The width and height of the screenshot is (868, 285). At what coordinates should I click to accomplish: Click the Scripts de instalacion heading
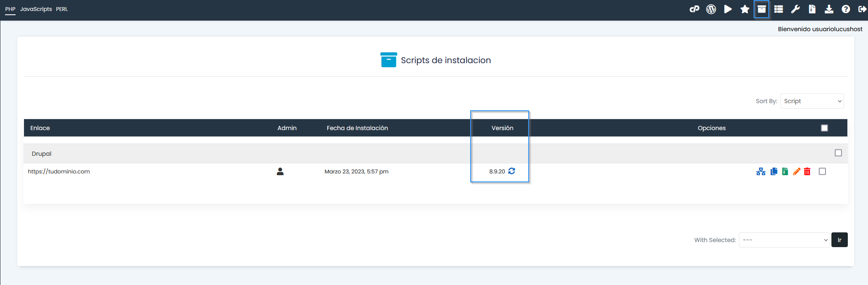pyautogui.click(x=446, y=60)
